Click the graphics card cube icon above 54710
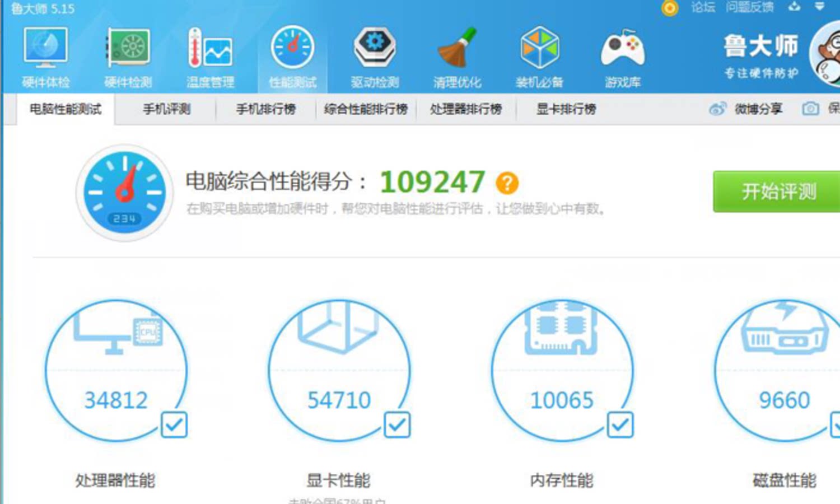The height and width of the screenshot is (504, 840). (x=339, y=328)
